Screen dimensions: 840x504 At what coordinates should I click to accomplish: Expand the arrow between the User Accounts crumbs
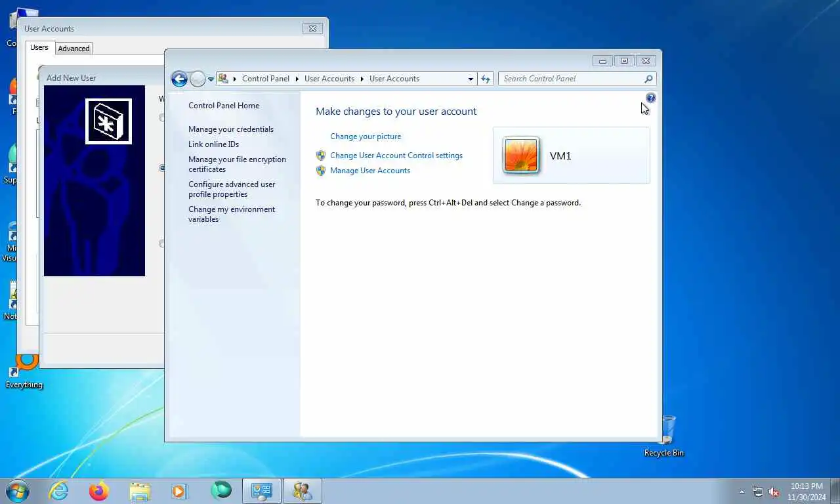pyautogui.click(x=362, y=79)
